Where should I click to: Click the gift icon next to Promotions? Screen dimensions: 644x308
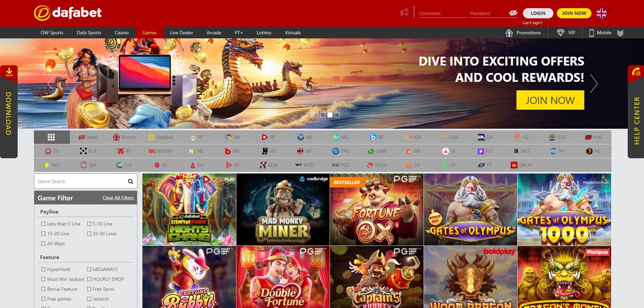[x=509, y=33]
